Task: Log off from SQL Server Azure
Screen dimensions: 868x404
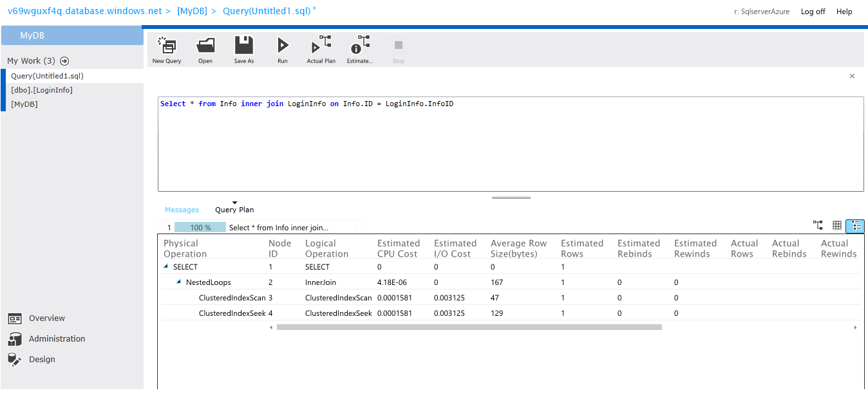Action: click(813, 11)
